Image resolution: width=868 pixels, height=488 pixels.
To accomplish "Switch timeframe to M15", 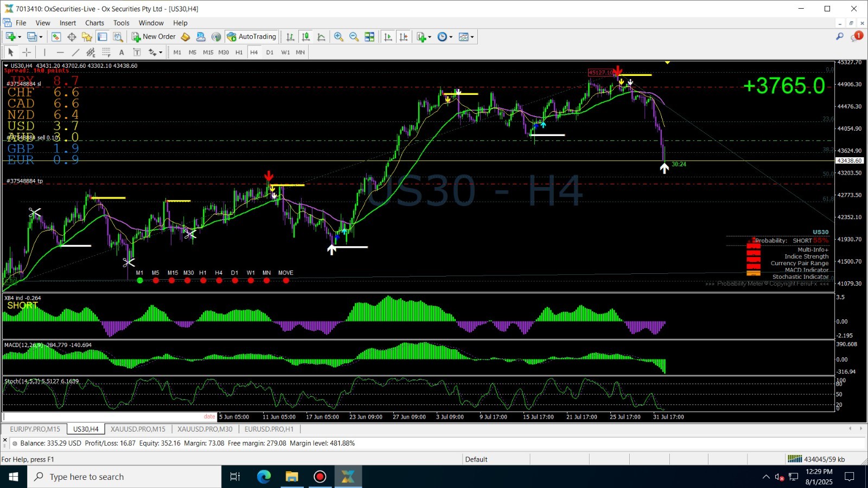I will (208, 52).
